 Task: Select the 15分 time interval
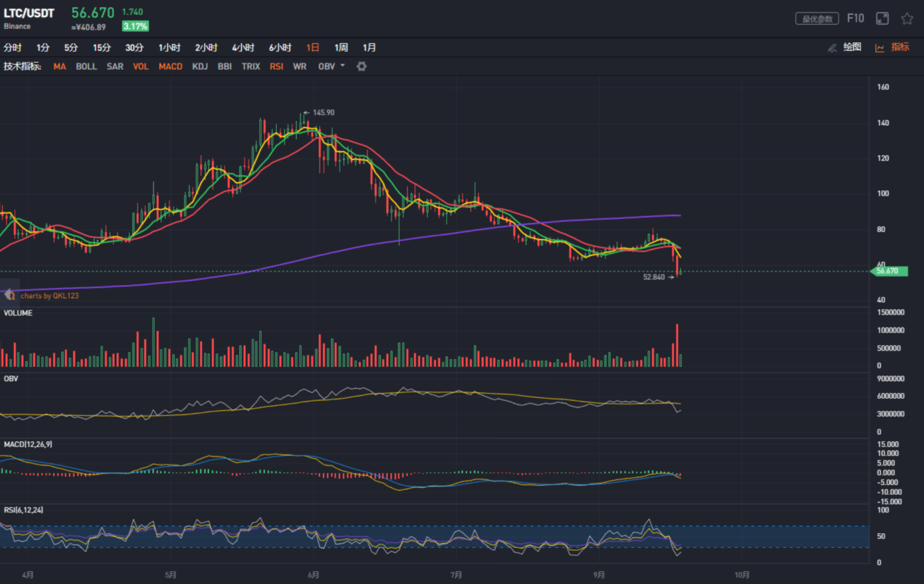point(102,48)
